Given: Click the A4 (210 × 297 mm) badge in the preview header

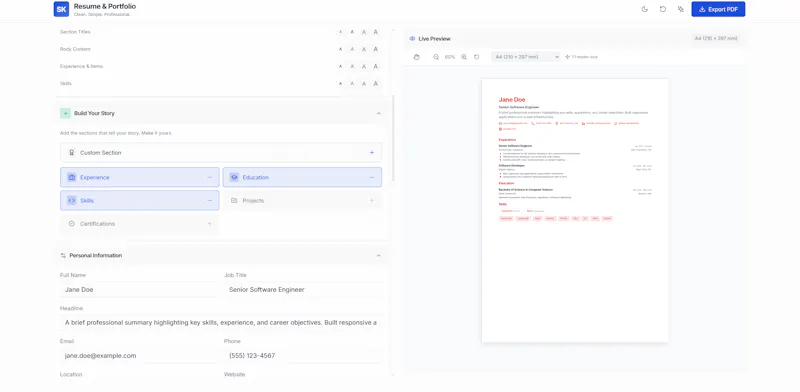Looking at the screenshot, I should coord(716,38).
